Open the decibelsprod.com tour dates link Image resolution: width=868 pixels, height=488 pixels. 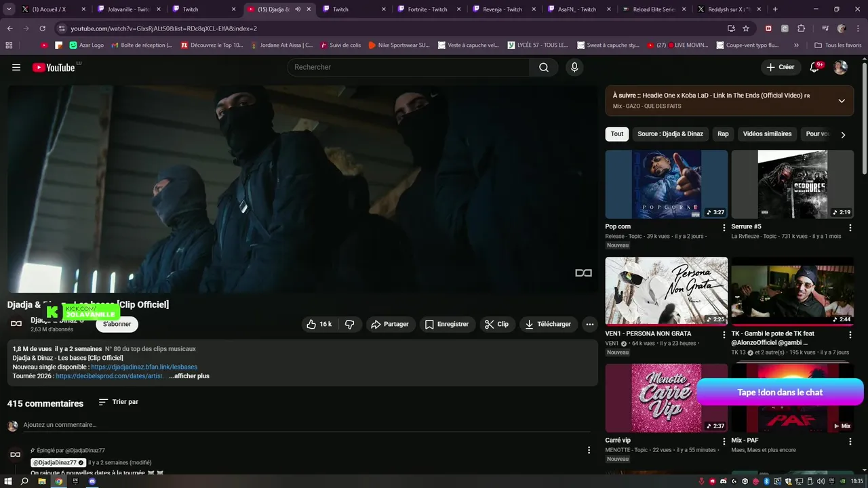pyautogui.click(x=111, y=376)
